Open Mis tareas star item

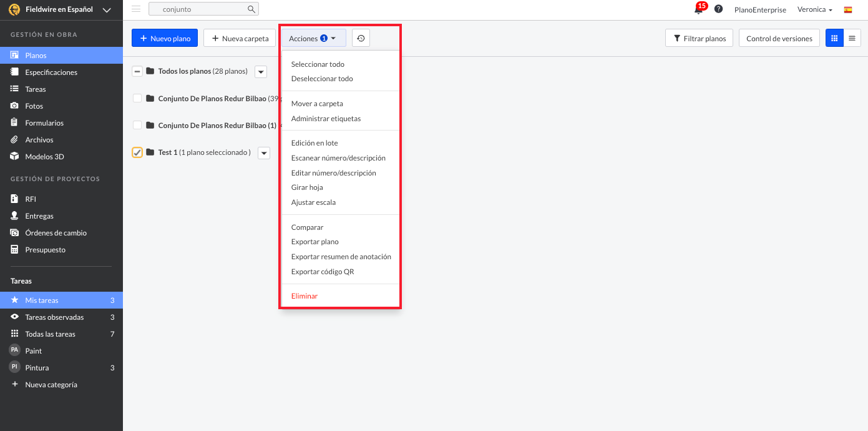pos(61,300)
